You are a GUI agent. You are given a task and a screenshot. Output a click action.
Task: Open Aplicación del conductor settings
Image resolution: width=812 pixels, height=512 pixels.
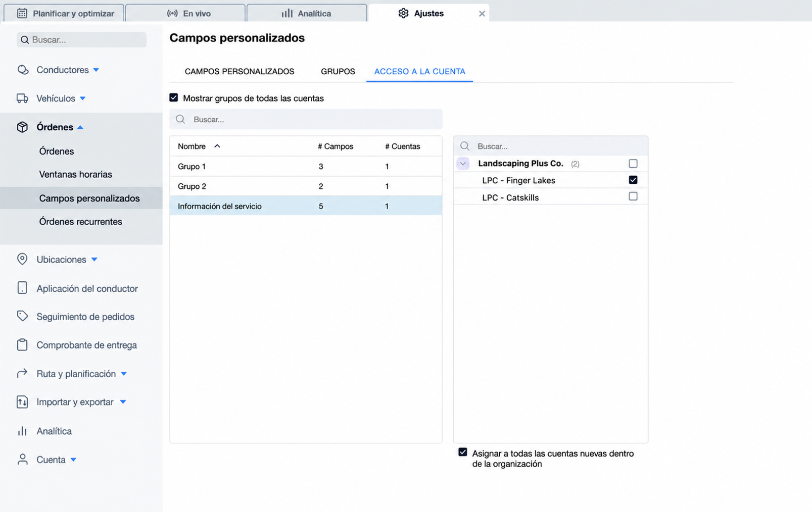pos(87,288)
